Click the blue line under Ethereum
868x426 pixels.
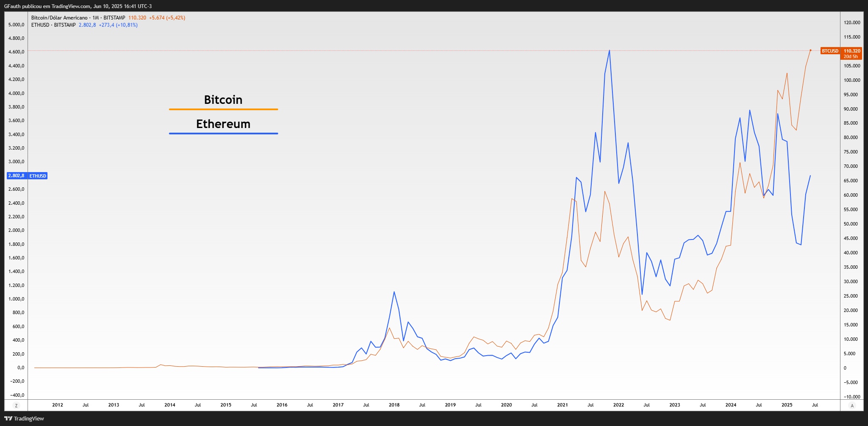[223, 134]
